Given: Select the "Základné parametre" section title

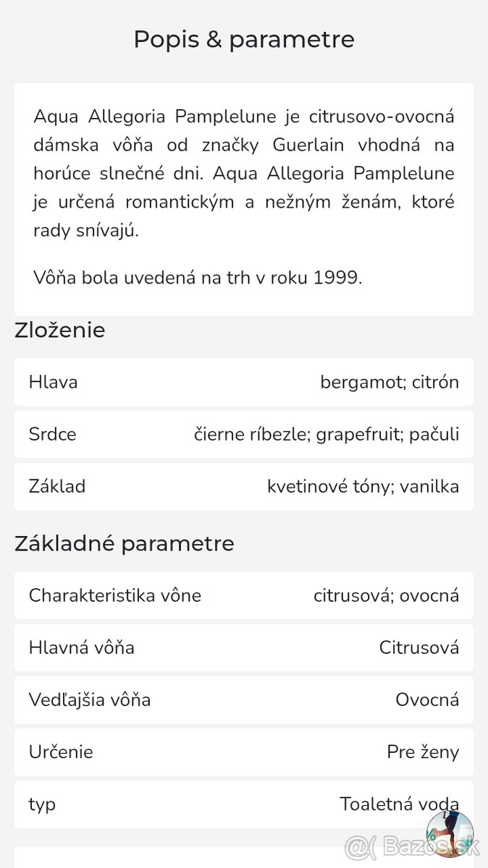Looking at the screenshot, I should [x=125, y=543].
